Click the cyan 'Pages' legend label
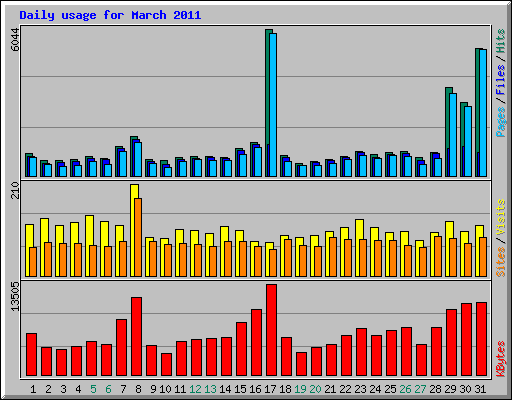This screenshot has width=512, height=400. [x=501, y=122]
